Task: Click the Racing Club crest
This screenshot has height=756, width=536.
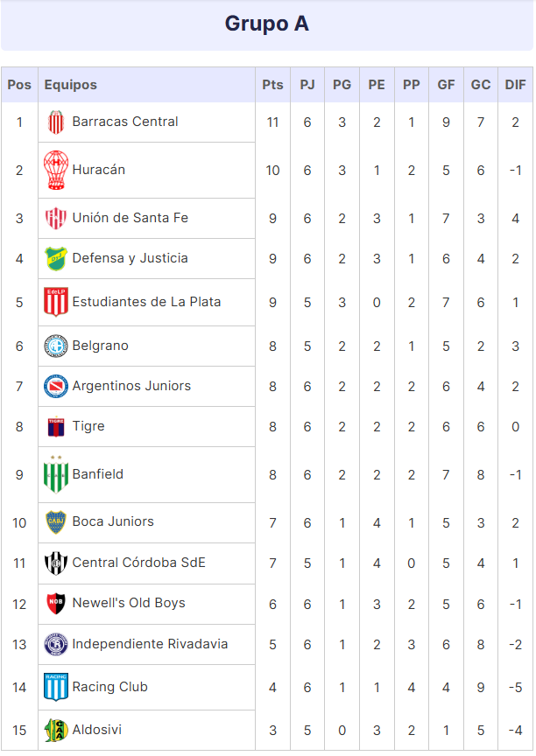Action: pyautogui.click(x=56, y=687)
